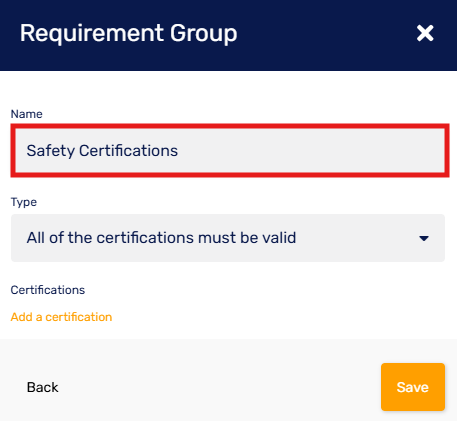Click the Type dropdown caret arrow
This screenshot has height=421, width=457.
(424, 239)
